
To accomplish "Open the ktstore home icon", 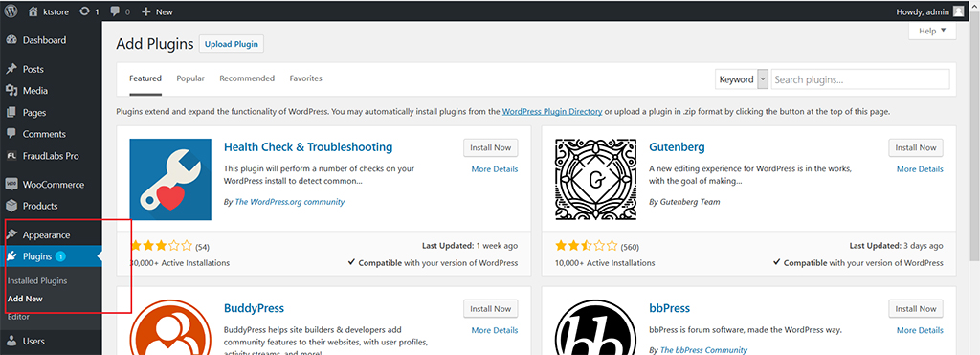I will point(33,11).
